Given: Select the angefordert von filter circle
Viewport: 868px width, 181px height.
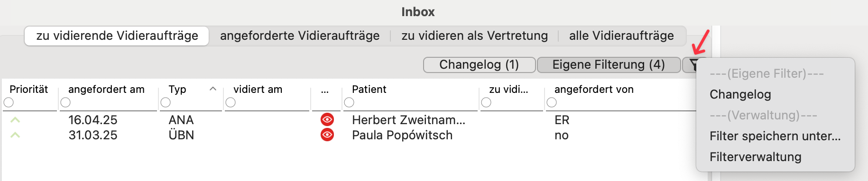Looking at the screenshot, I should point(552,102).
